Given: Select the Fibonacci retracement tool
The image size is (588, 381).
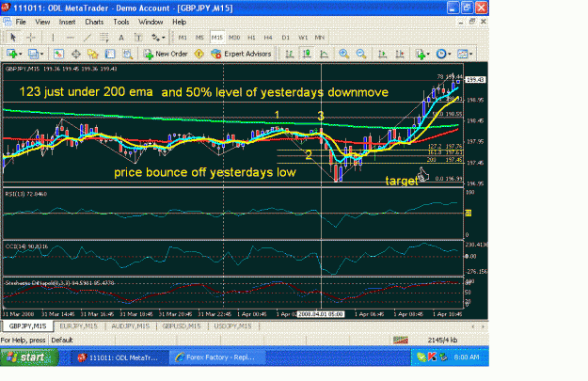Looking at the screenshot, I should (103, 37).
